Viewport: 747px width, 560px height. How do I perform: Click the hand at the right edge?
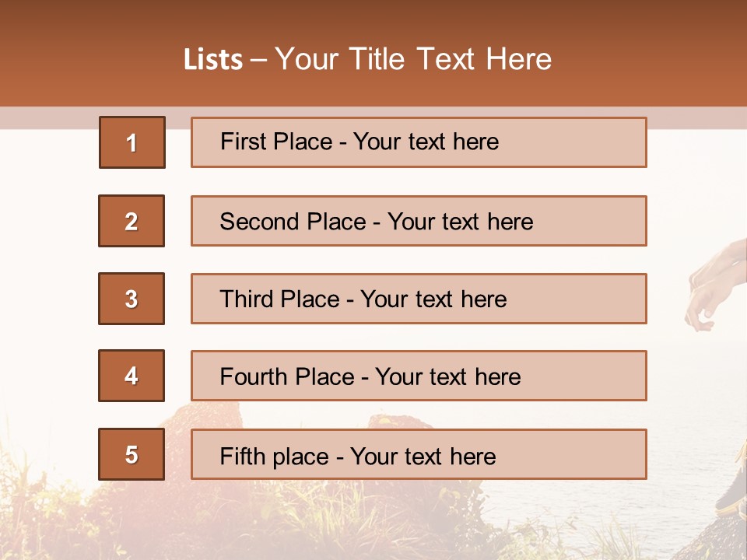click(712, 288)
